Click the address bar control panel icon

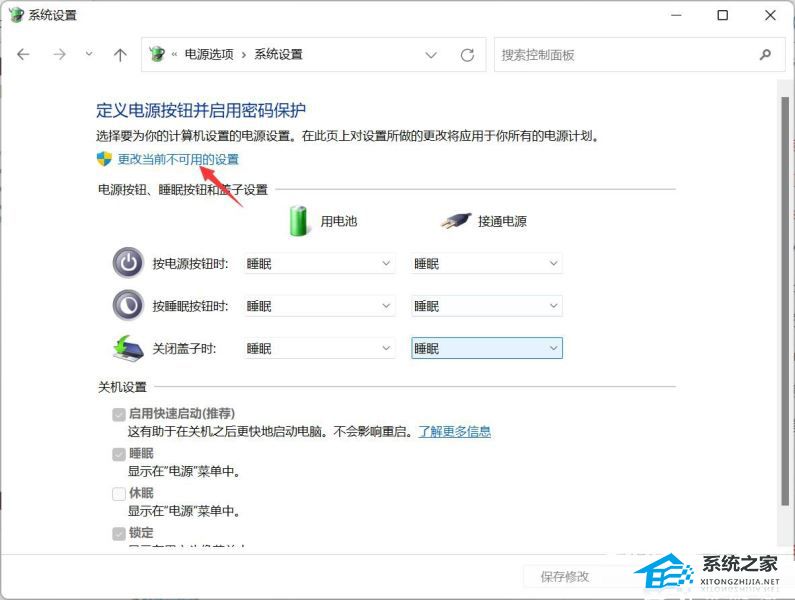tap(157, 54)
